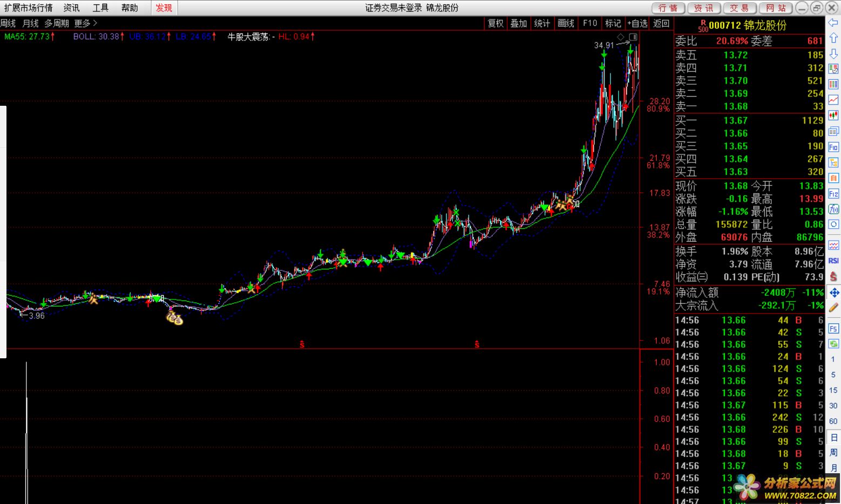Switch to 15-minute period
The height and width of the screenshot is (504, 841).
(833, 390)
